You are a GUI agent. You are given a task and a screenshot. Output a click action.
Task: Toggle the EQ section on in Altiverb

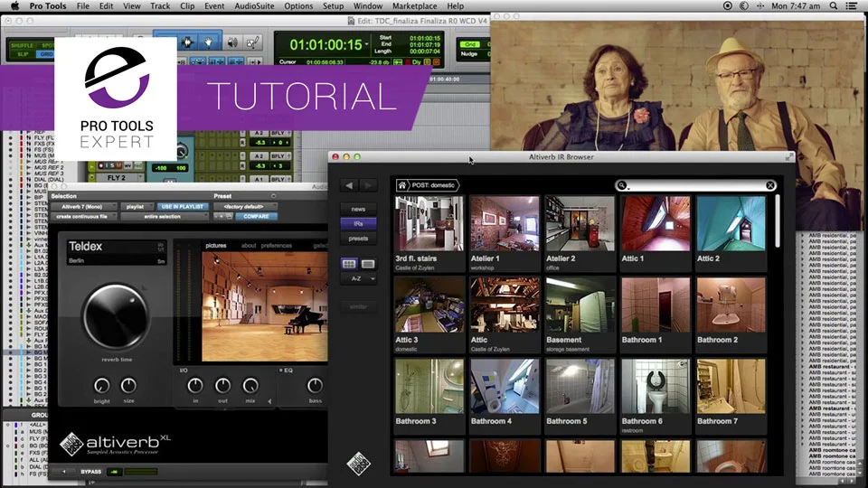pos(281,371)
